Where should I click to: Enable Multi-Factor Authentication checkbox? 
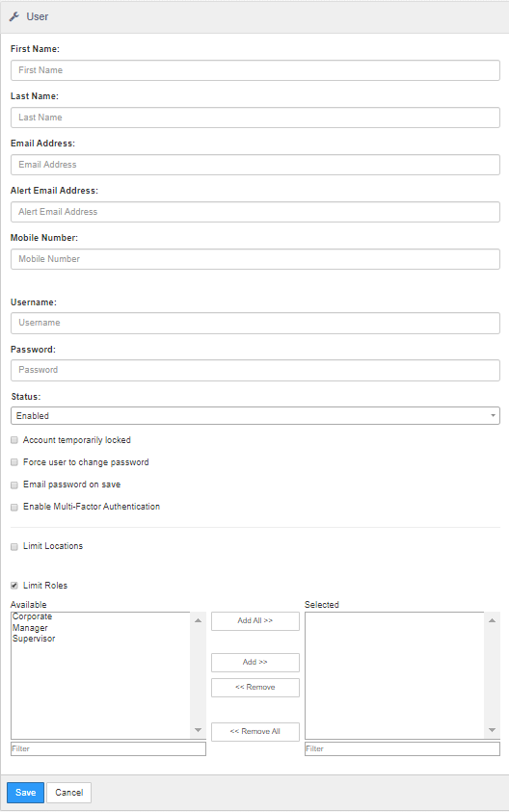click(14, 507)
